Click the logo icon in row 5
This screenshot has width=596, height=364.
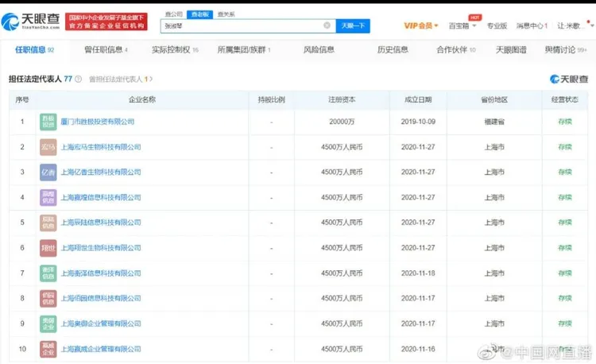(x=48, y=223)
